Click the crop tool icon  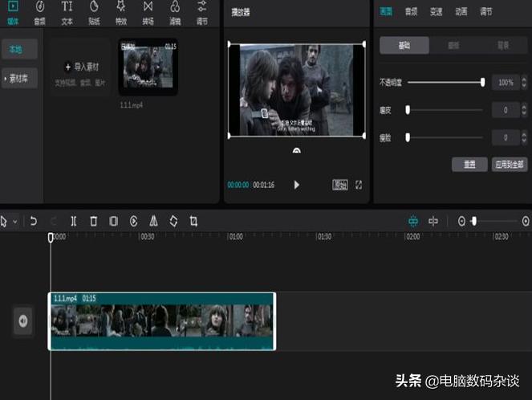pyautogui.click(x=193, y=222)
